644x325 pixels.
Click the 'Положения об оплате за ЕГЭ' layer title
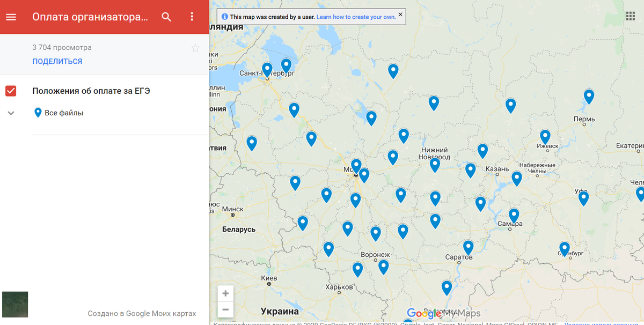[x=91, y=91]
